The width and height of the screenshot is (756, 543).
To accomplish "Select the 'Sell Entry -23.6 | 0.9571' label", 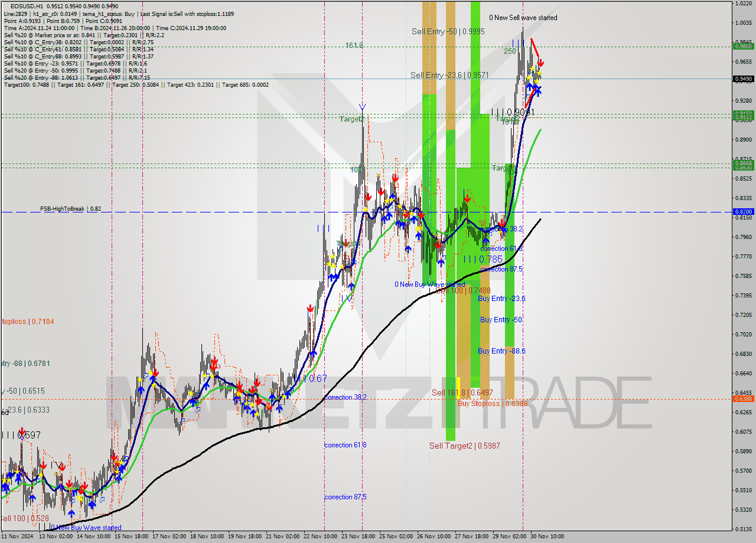I will 449,75.
